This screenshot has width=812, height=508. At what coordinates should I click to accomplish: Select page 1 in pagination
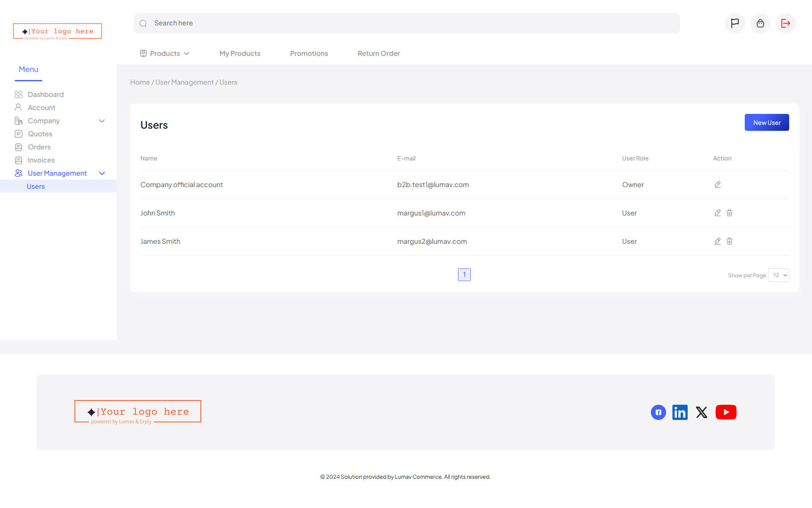pos(464,275)
